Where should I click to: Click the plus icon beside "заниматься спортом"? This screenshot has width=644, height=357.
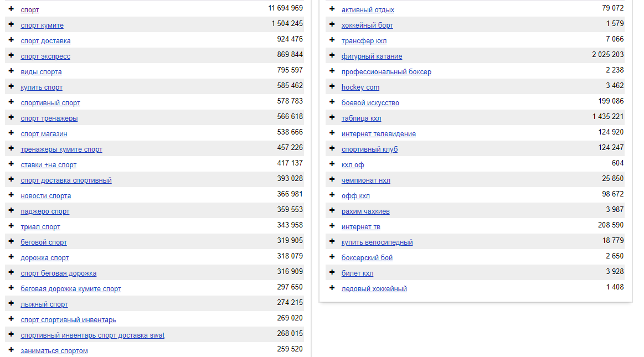click(11, 350)
